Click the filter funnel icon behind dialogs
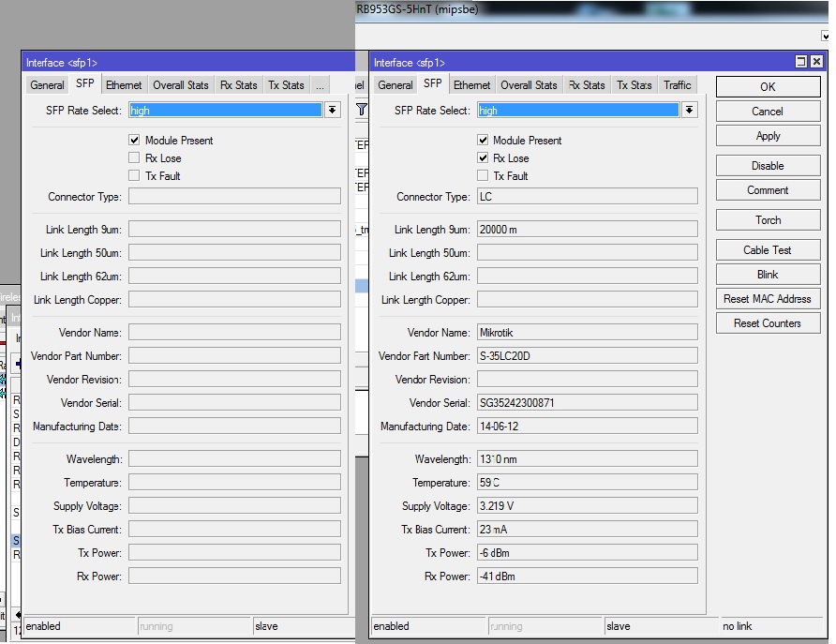 (362, 110)
